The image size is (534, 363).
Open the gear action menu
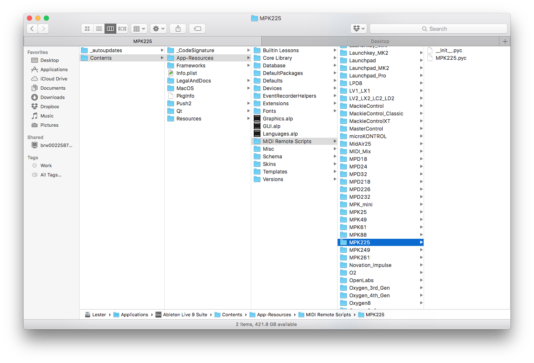tap(158, 29)
